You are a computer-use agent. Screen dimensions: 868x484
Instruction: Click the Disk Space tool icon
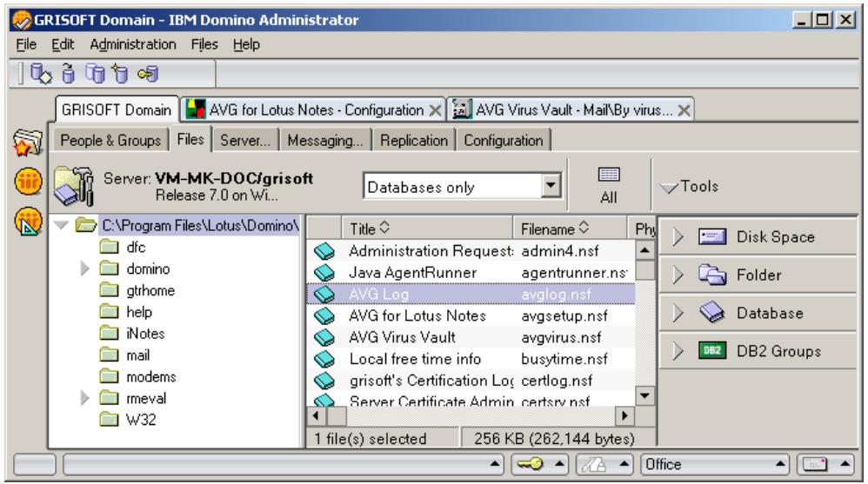[x=712, y=237]
